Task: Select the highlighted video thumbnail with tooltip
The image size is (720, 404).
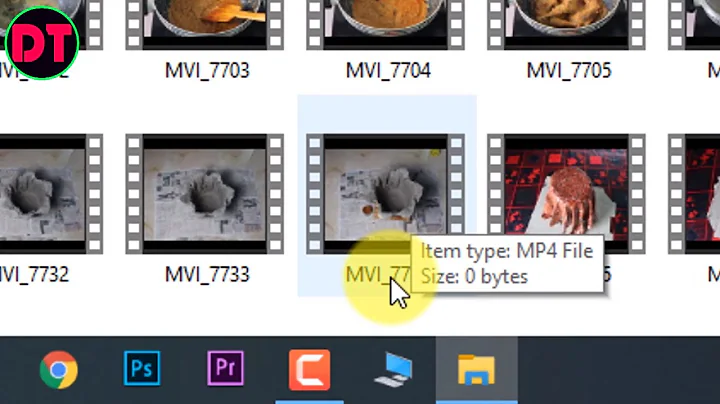Action: pos(386,194)
